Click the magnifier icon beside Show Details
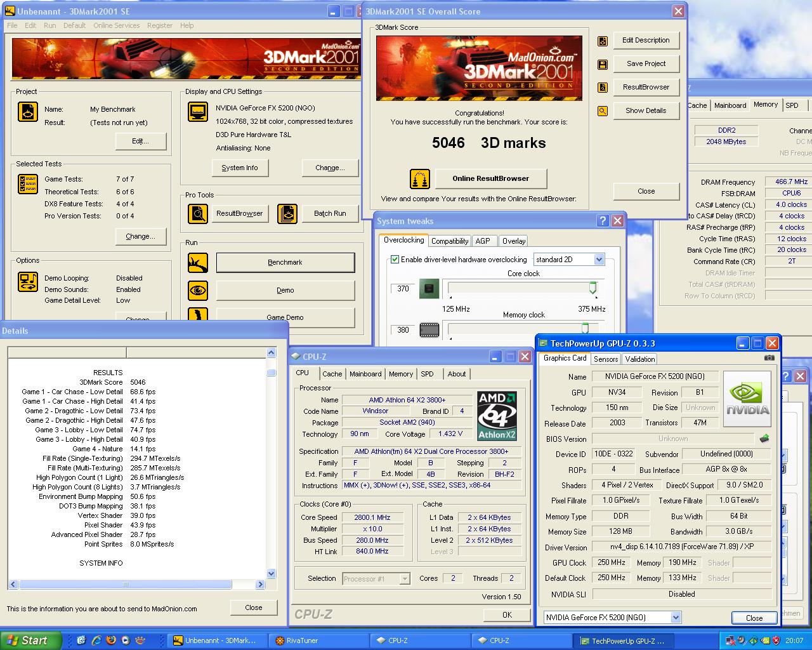 point(603,111)
